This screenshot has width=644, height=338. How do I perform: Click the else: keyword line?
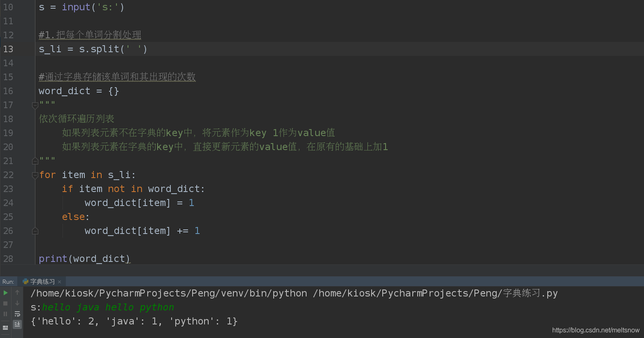[76, 217]
